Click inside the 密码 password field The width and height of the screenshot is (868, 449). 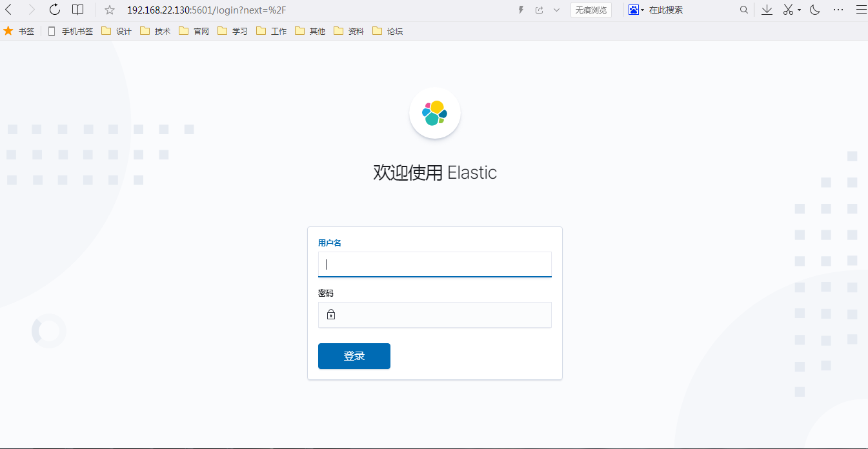tap(434, 315)
